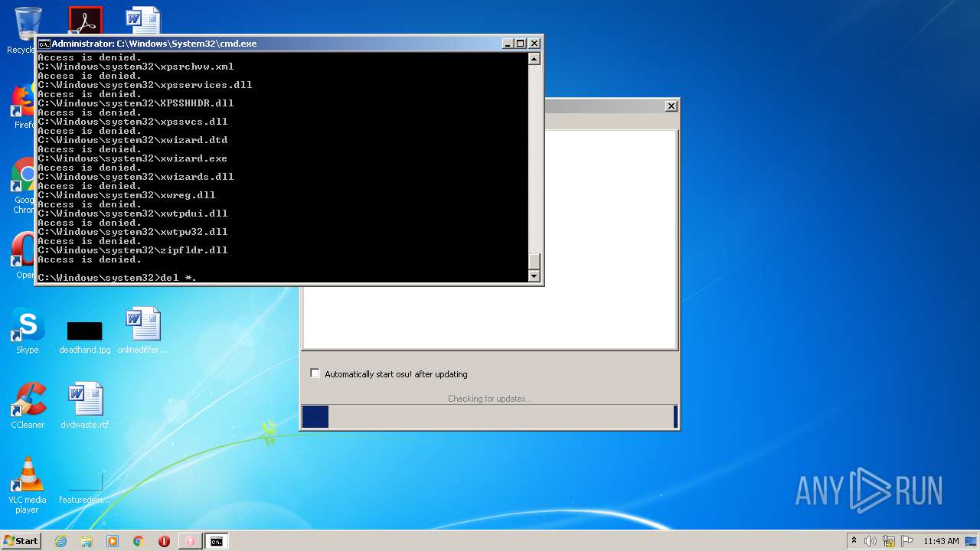Screen dimensions: 980x551
Task: Launch the Opera desktop shortcut
Action: pyautogui.click(x=24, y=256)
